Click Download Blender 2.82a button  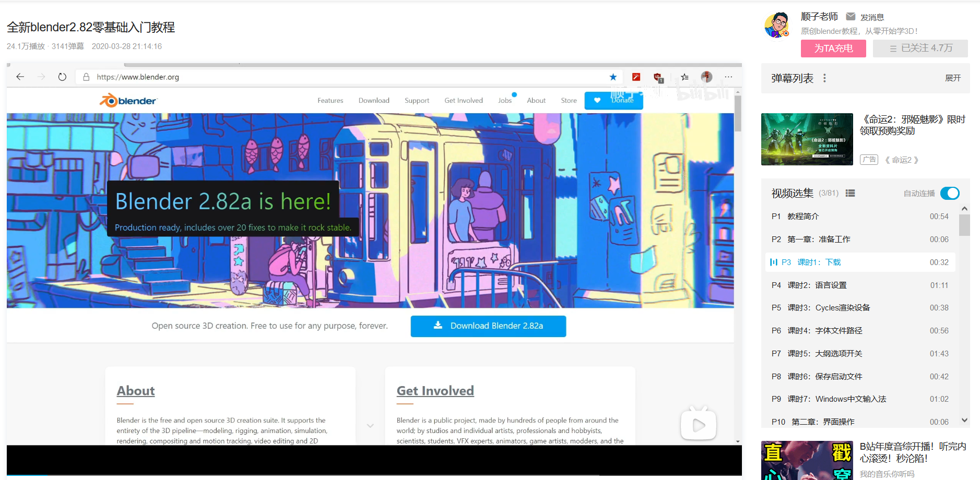pos(488,326)
